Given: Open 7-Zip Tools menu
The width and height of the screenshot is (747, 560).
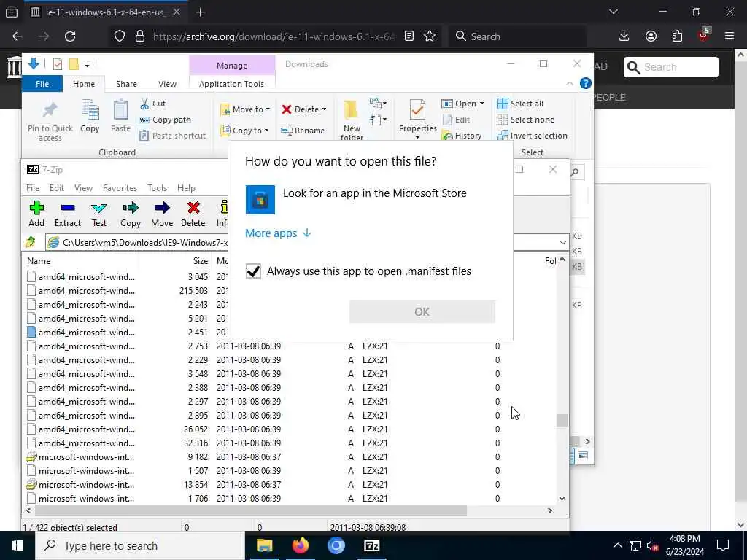Looking at the screenshot, I should (157, 188).
